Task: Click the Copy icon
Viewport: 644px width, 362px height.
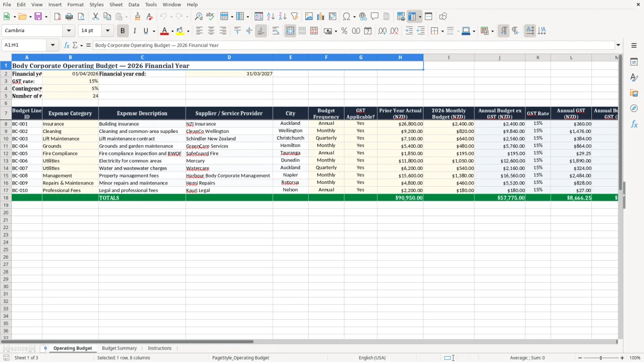Action: [x=107, y=17]
